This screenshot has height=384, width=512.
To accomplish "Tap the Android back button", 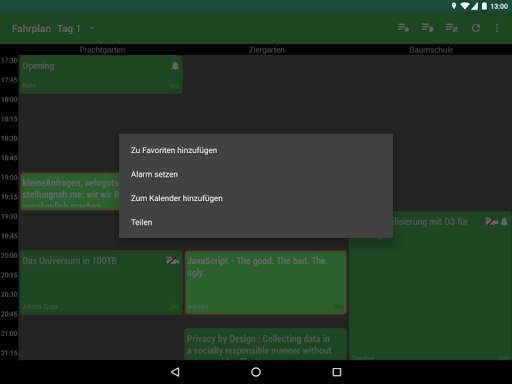I will point(175,372).
